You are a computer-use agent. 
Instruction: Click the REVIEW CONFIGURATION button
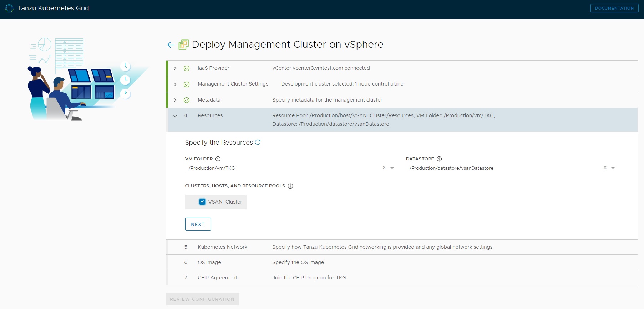coord(202,299)
